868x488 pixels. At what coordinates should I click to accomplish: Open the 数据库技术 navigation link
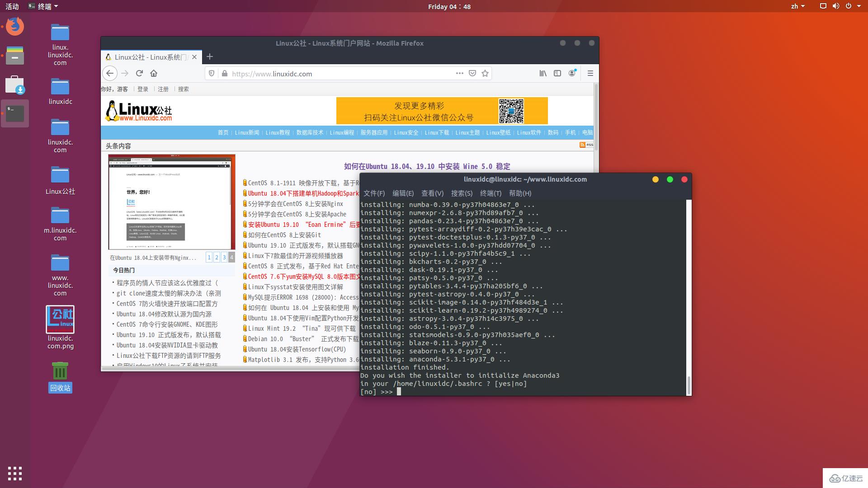tap(310, 132)
